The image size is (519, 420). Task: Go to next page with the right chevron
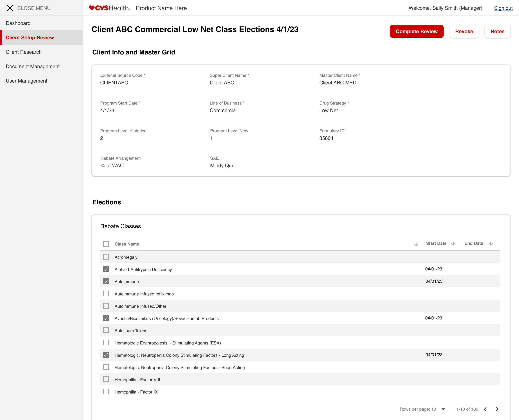[x=497, y=409]
